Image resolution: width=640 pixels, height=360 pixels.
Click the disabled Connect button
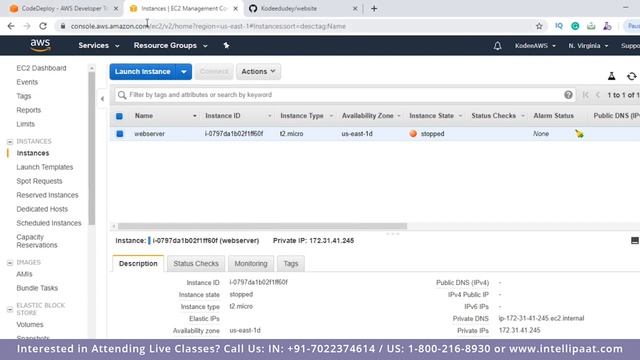pyautogui.click(x=214, y=72)
